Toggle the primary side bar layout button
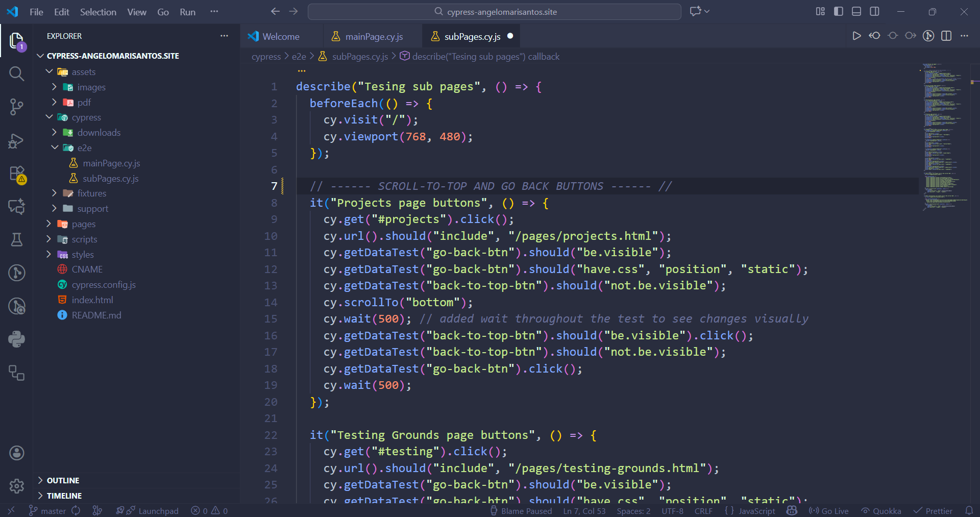This screenshot has height=517, width=980. [x=839, y=12]
